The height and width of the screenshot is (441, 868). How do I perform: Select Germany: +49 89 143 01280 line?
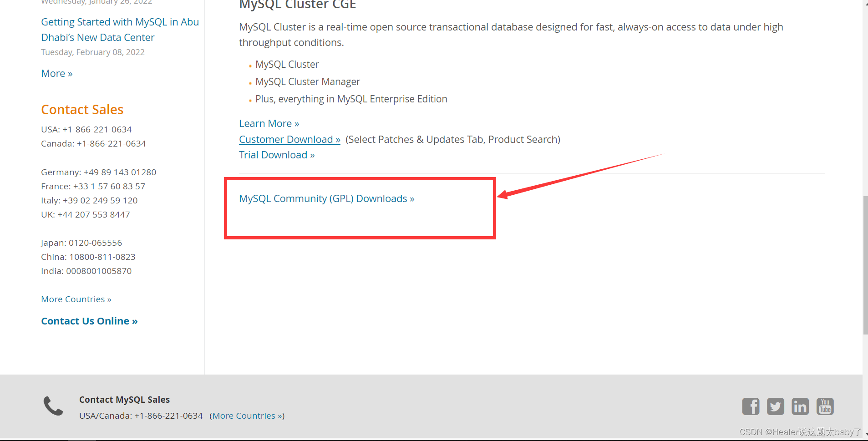[x=98, y=172]
